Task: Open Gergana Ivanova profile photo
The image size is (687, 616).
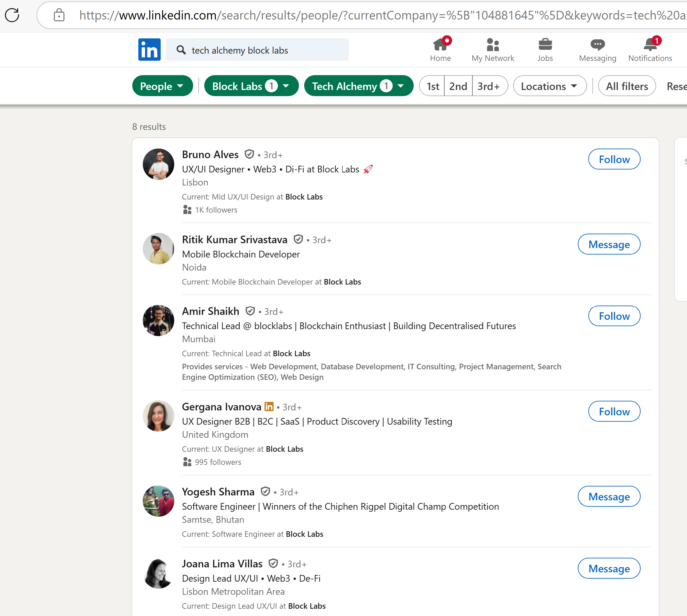Action: click(x=158, y=416)
